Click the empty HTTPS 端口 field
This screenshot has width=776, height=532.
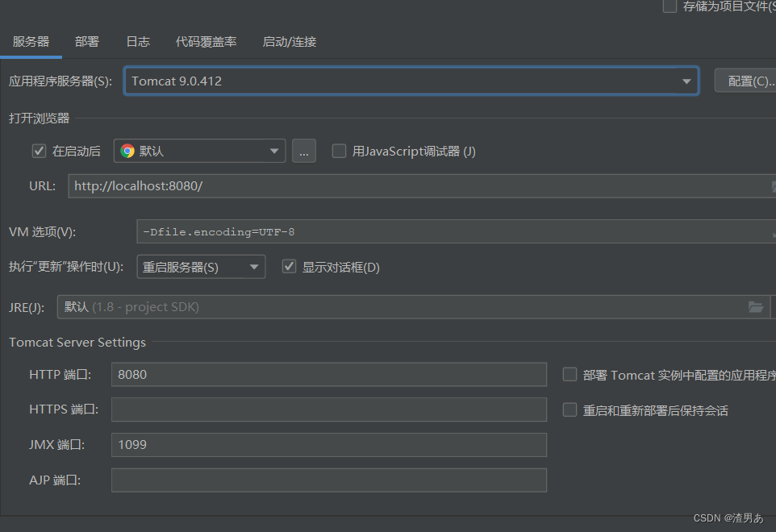[x=328, y=409]
